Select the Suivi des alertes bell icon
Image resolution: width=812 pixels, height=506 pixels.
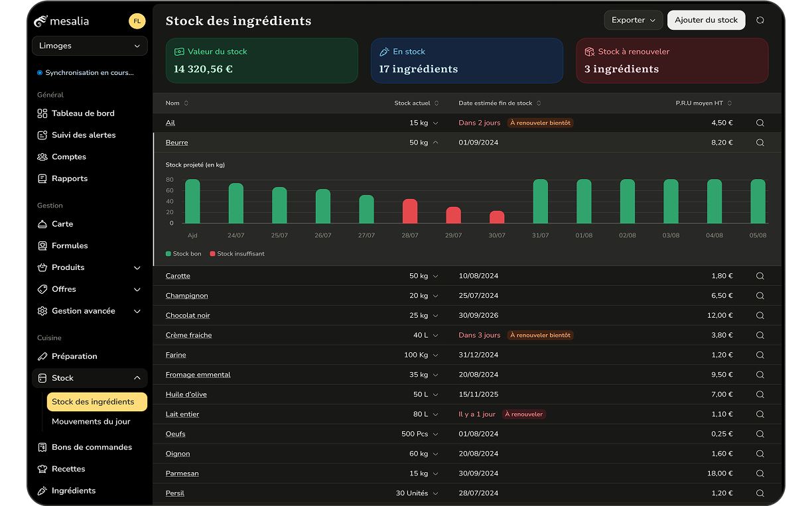[41, 135]
